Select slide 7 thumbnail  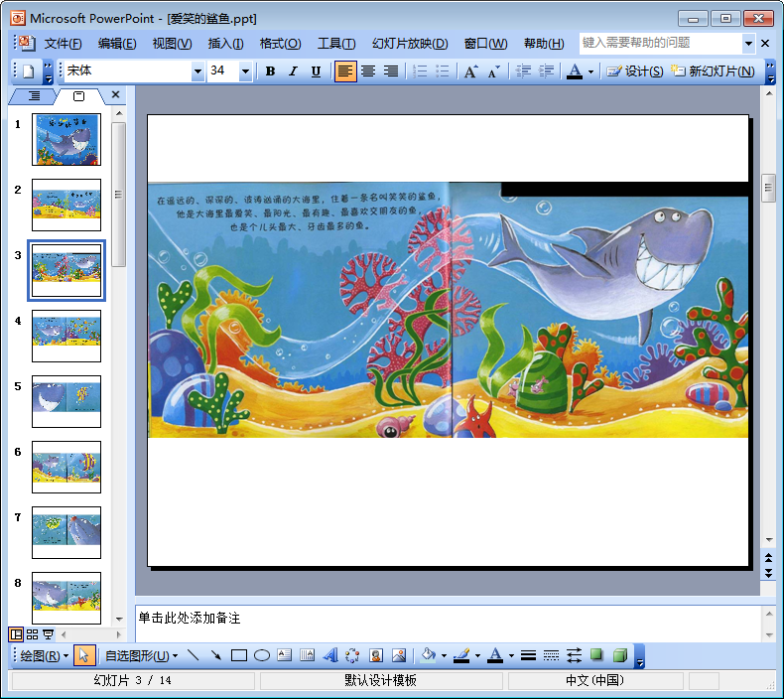66,532
